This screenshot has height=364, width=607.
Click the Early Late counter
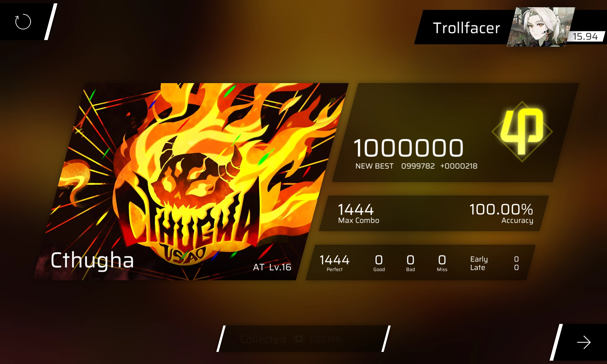point(495,263)
